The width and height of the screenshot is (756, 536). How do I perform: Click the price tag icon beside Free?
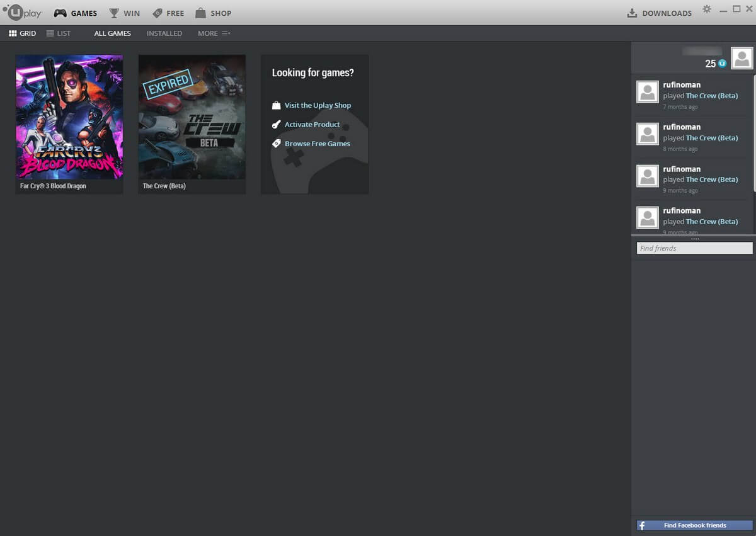[x=157, y=13]
